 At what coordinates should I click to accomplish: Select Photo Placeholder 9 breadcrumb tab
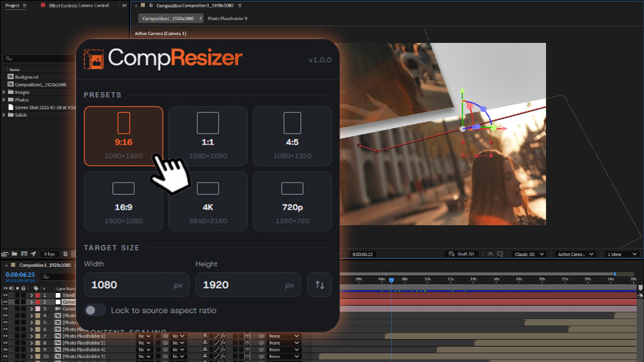pyautogui.click(x=227, y=19)
